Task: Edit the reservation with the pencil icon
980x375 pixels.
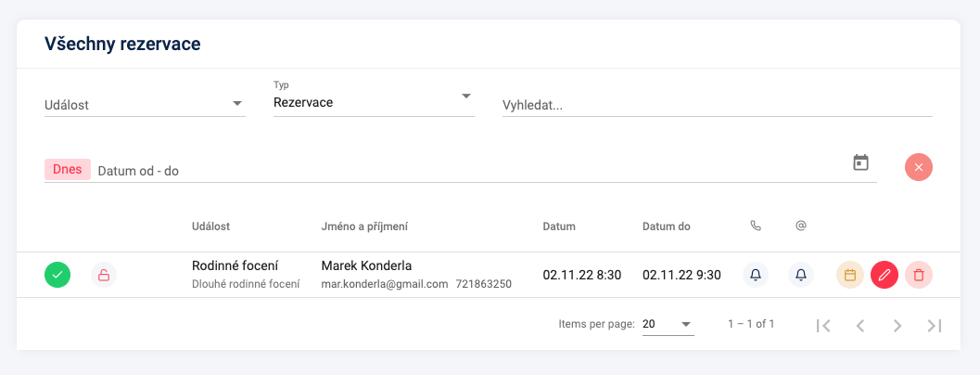Action: [885, 274]
